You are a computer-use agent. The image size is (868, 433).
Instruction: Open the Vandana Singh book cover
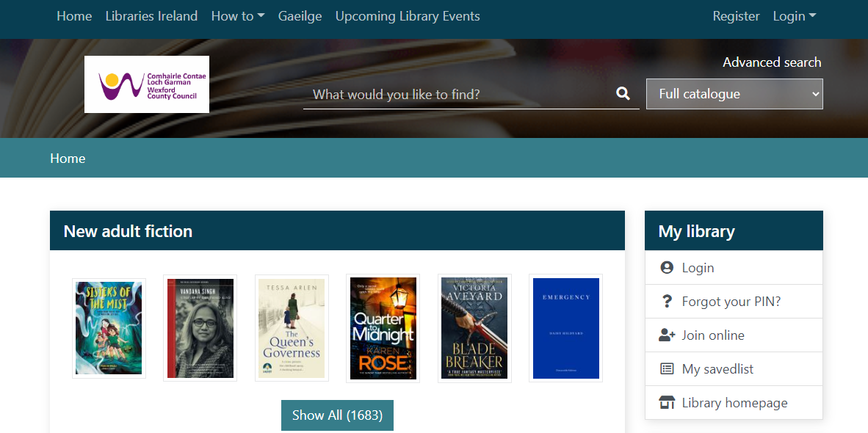point(200,328)
